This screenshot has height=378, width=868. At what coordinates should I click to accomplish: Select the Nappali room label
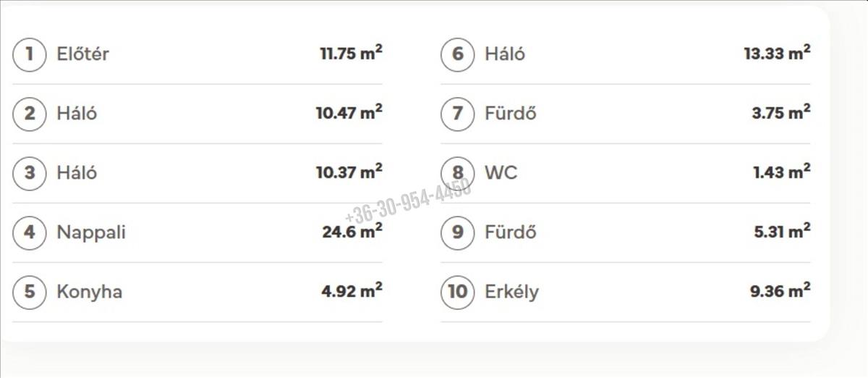pyautogui.click(x=91, y=232)
